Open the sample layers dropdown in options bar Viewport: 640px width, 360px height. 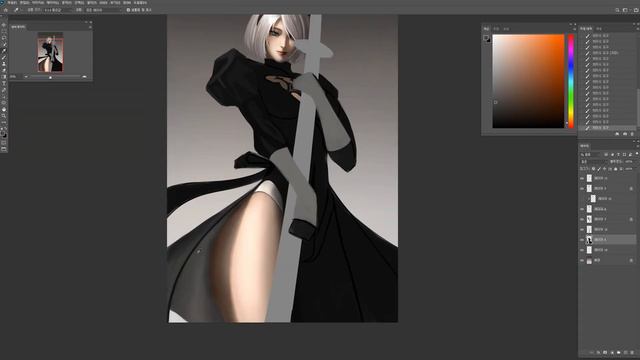pos(103,10)
